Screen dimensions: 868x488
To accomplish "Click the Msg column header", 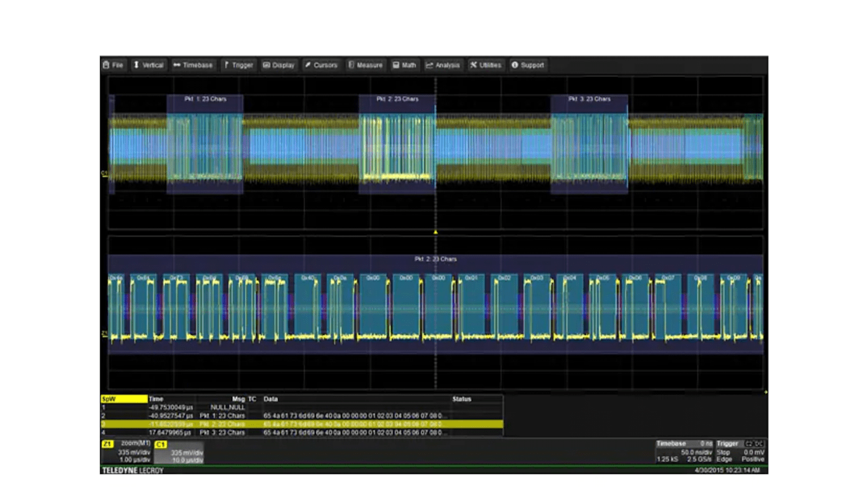I will tap(238, 399).
